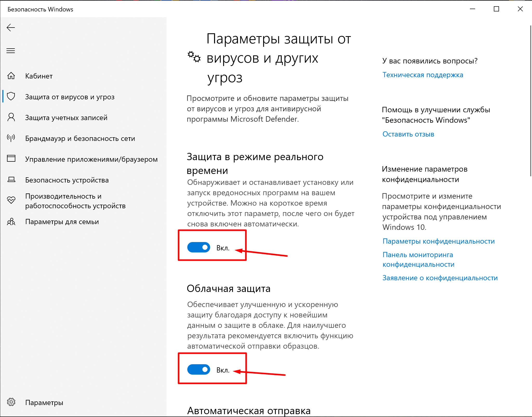The height and width of the screenshot is (417, 532).
Task: Click the Кабинет home icon
Action: (x=11, y=76)
